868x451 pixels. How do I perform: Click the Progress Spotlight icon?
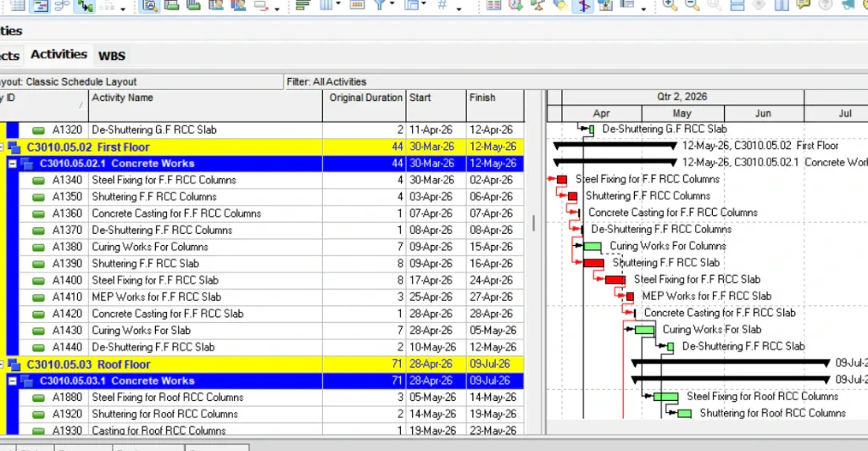click(x=560, y=6)
